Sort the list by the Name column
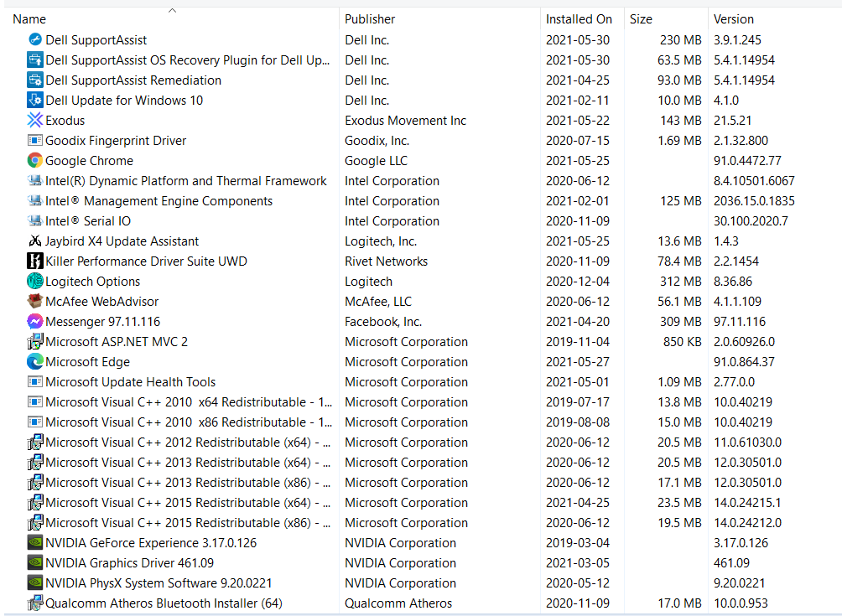 pyautogui.click(x=29, y=19)
